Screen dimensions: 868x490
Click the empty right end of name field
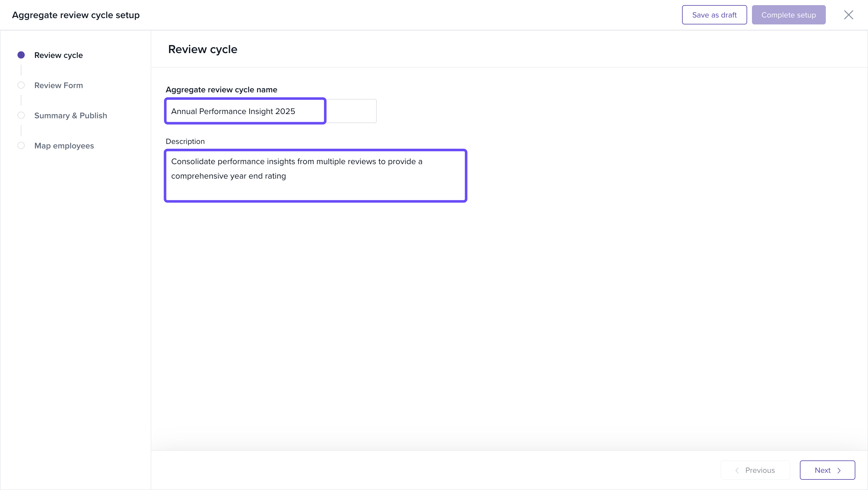point(351,111)
